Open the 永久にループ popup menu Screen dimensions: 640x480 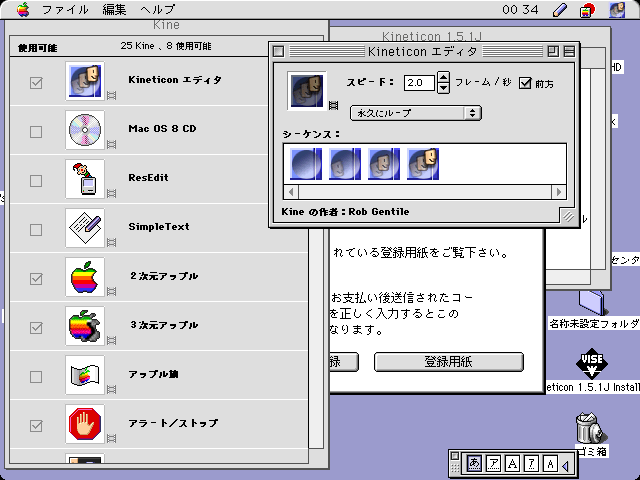pyautogui.click(x=416, y=113)
